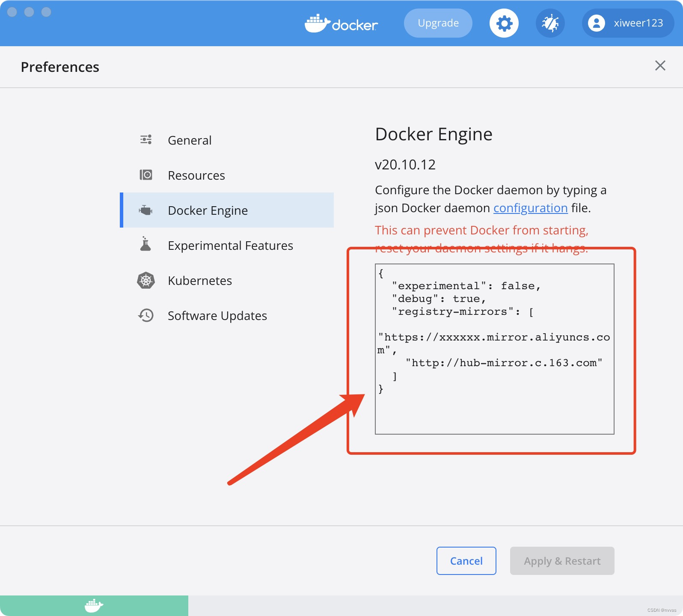Screen dimensions: 683x616
Task: Click the Docker Engine heading
Action: 434,134
